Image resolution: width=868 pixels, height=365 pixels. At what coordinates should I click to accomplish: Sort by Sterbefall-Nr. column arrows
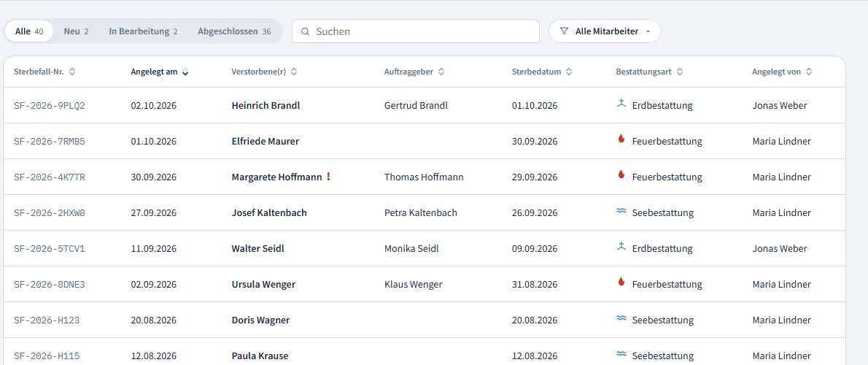tap(72, 72)
